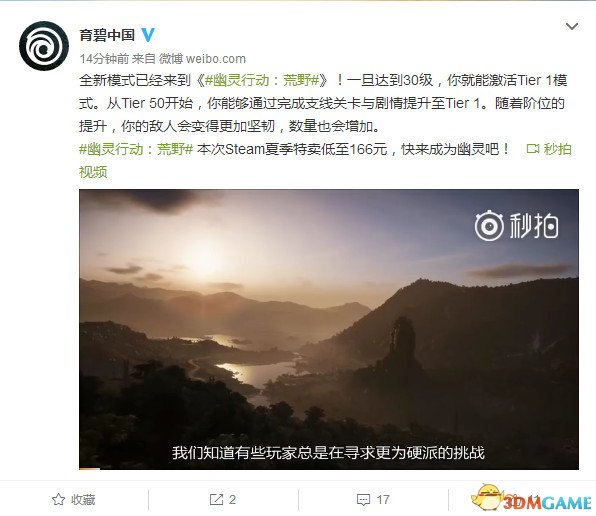Open the 17 comments count
Image resolution: width=596 pixels, height=516 pixels.
pos(383,499)
